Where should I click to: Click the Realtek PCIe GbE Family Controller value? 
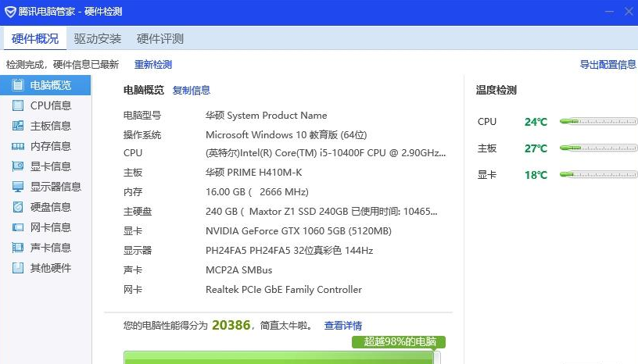coord(284,290)
